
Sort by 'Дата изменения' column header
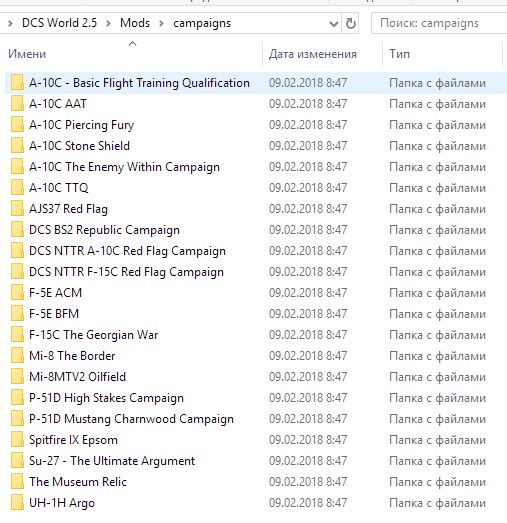(313, 54)
